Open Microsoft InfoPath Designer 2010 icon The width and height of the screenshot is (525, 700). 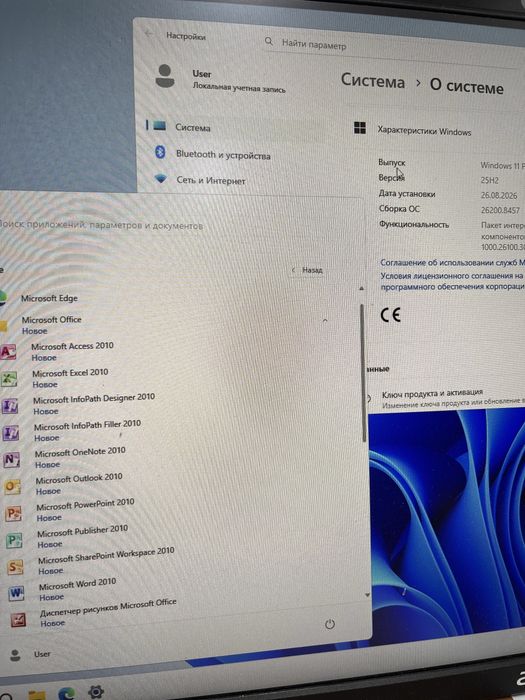10,406
